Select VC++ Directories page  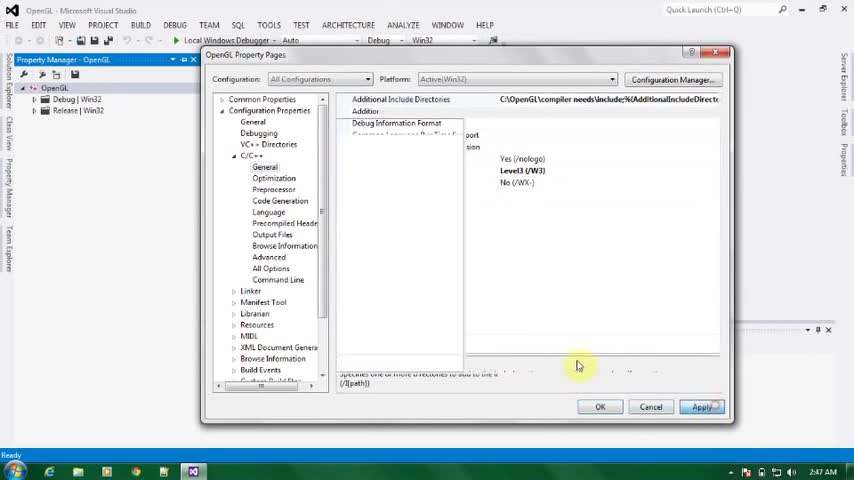[x=269, y=144]
